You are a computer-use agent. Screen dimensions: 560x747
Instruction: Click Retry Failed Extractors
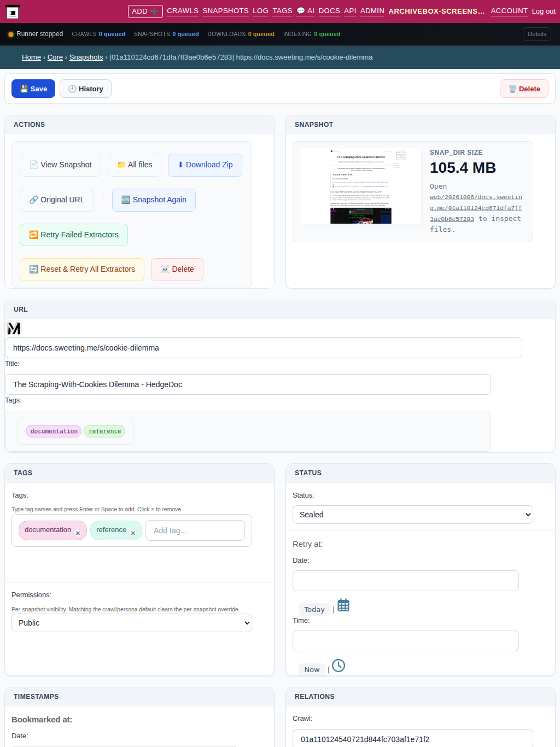point(74,235)
